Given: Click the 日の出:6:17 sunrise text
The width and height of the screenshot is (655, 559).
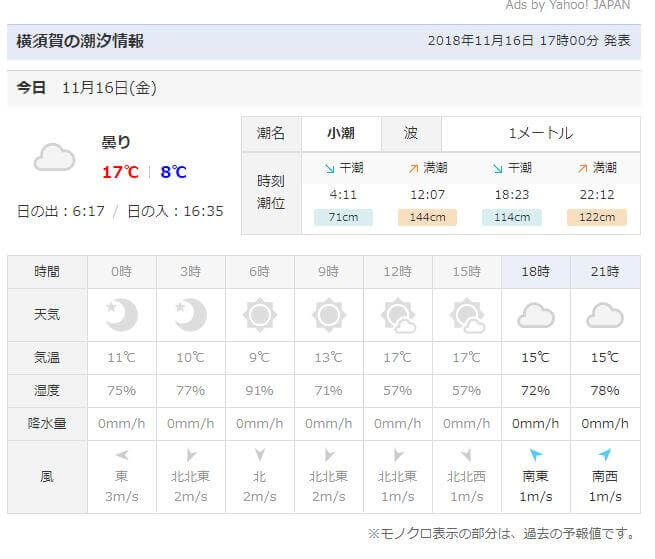Looking at the screenshot, I should (x=61, y=211).
